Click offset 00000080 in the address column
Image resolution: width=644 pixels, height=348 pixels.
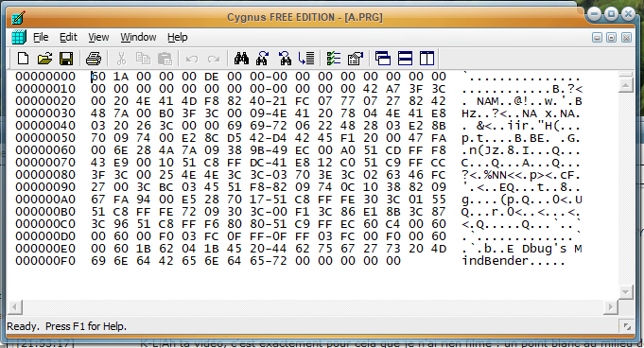pos(45,175)
